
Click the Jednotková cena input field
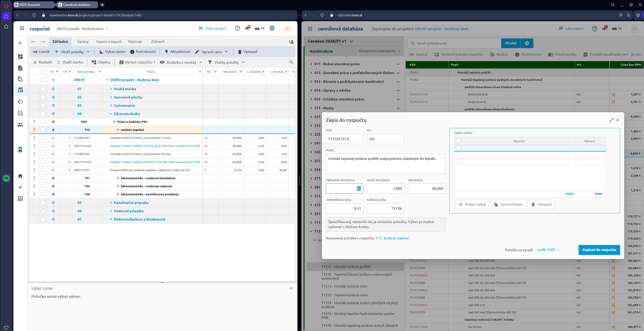(344, 208)
